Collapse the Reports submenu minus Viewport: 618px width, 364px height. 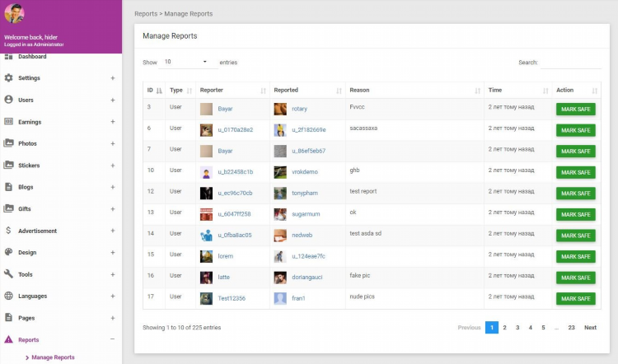pyautogui.click(x=113, y=339)
